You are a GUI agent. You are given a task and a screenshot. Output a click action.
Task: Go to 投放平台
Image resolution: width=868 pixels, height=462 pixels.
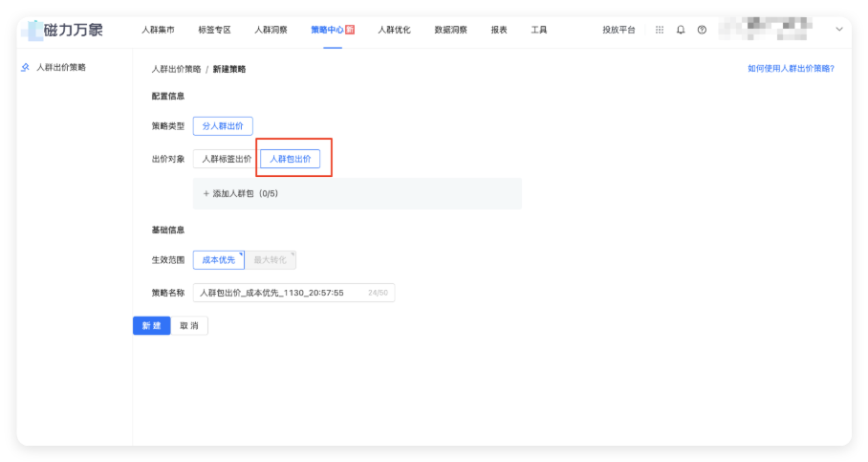[618, 30]
